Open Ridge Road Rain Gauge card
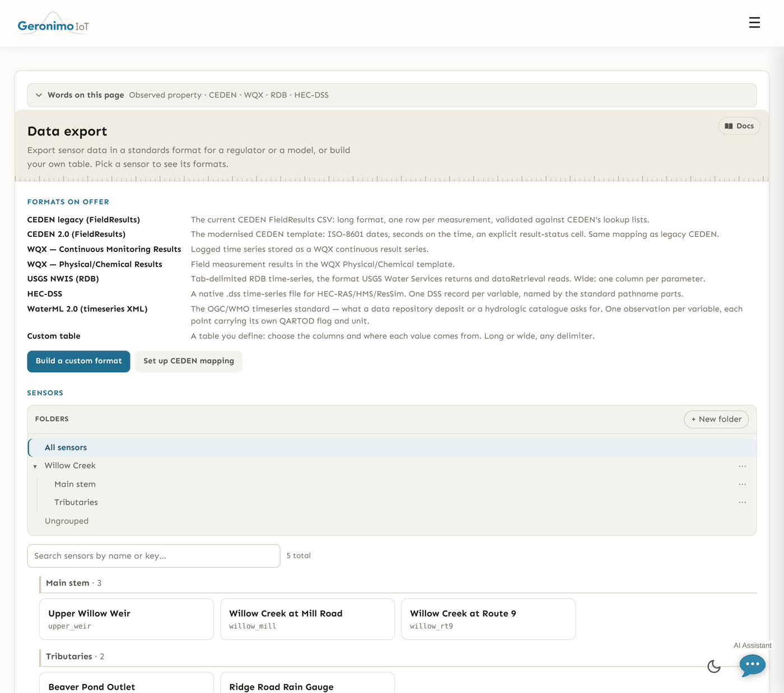Image resolution: width=784 pixels, height=693 pixels. (x=307, y=683)
